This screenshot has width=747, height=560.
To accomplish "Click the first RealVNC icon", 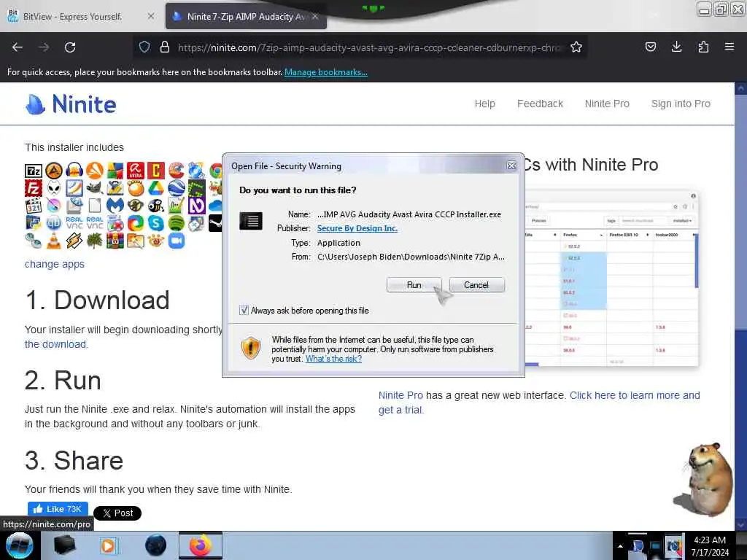I will click(x=74, y=223).
